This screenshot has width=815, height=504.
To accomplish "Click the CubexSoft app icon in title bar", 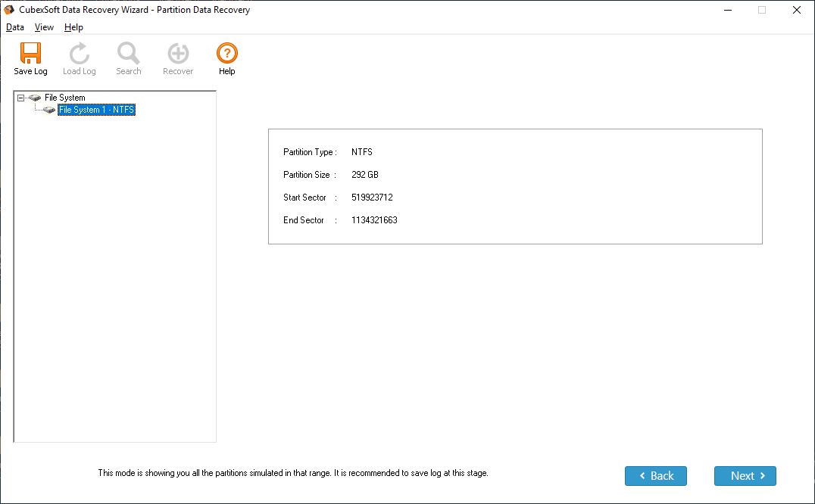I will click(x=9, y=10).
